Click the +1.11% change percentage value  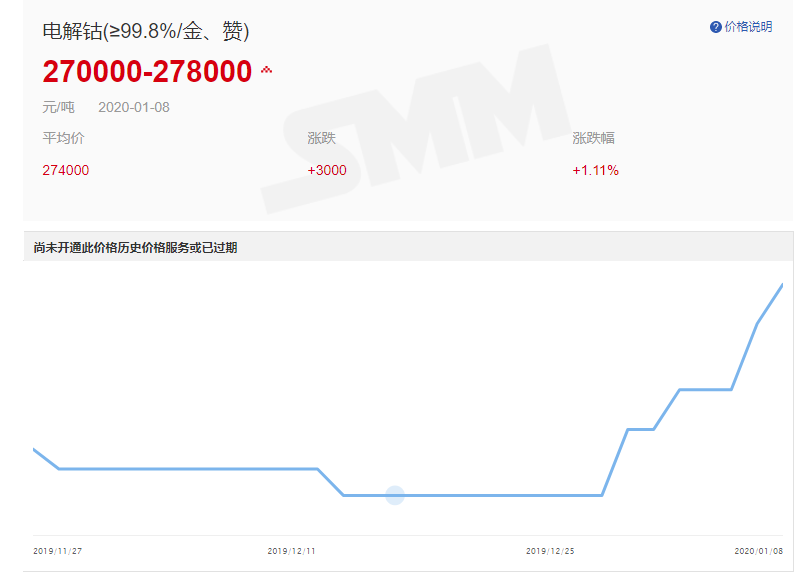[595, 170]
